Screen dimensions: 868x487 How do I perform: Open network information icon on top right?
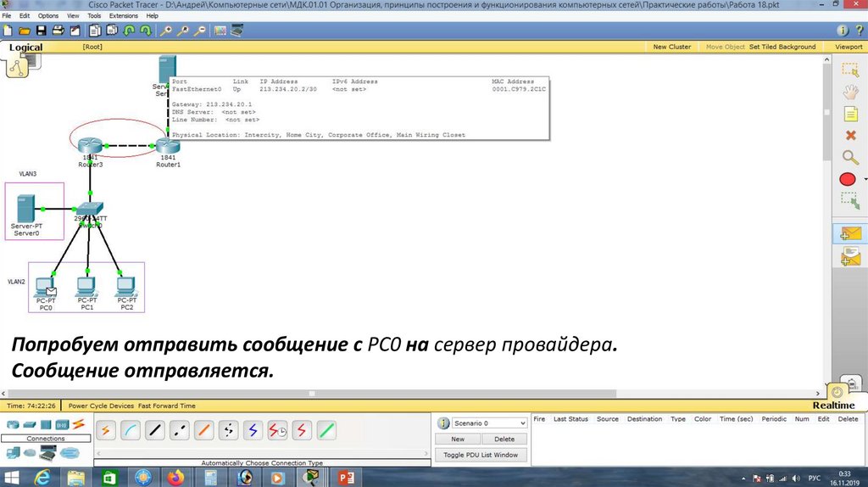click(843, 31)
